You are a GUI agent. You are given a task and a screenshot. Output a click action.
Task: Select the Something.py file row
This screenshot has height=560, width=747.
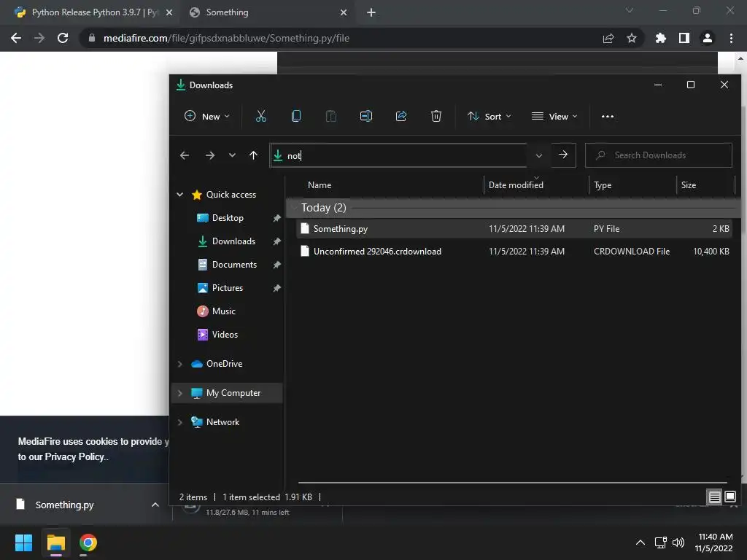[514, 229]
